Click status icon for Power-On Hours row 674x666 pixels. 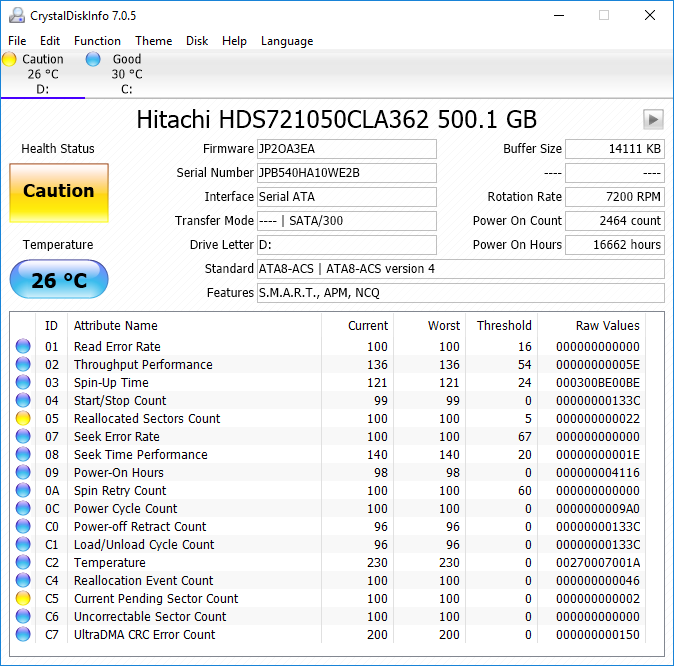click(x=23, y=473)
